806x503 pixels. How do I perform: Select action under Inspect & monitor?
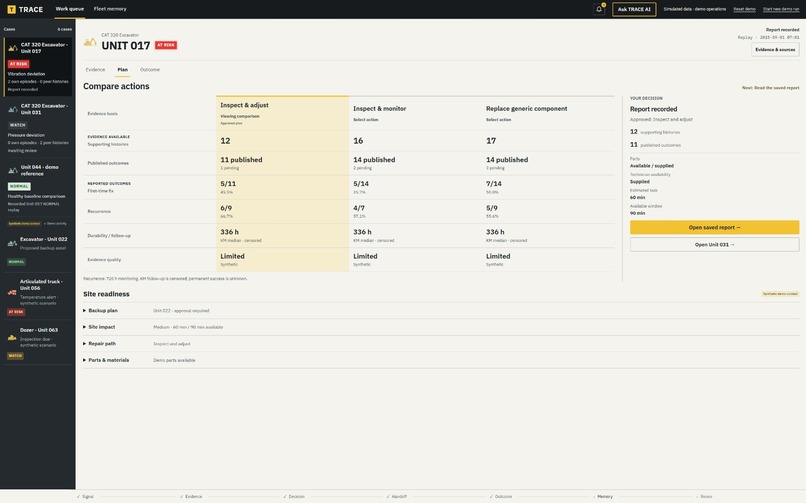(365, 120)
